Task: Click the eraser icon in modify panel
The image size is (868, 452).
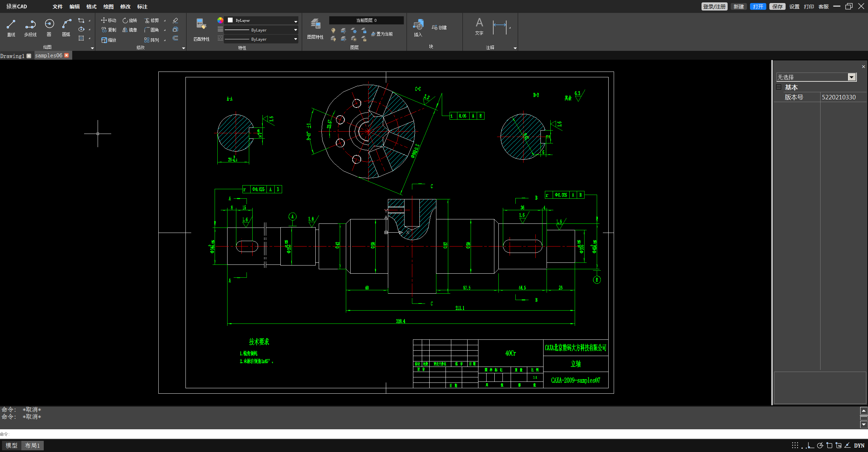Action: click(175, 20)
